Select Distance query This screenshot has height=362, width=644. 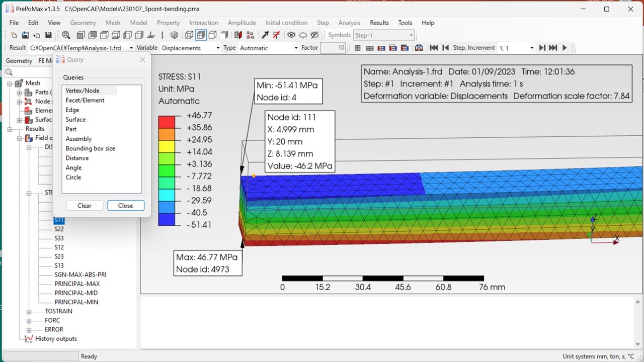77,158
